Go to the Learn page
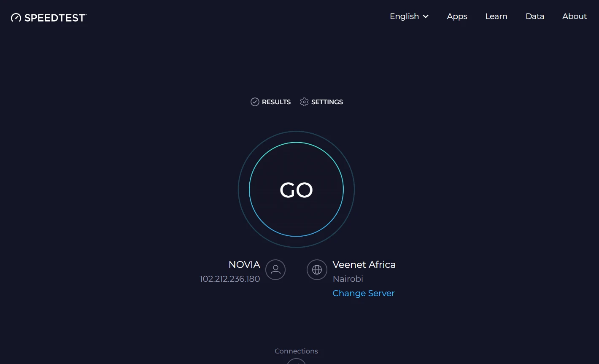Screen dimensions: 599x364 [496, 16]
